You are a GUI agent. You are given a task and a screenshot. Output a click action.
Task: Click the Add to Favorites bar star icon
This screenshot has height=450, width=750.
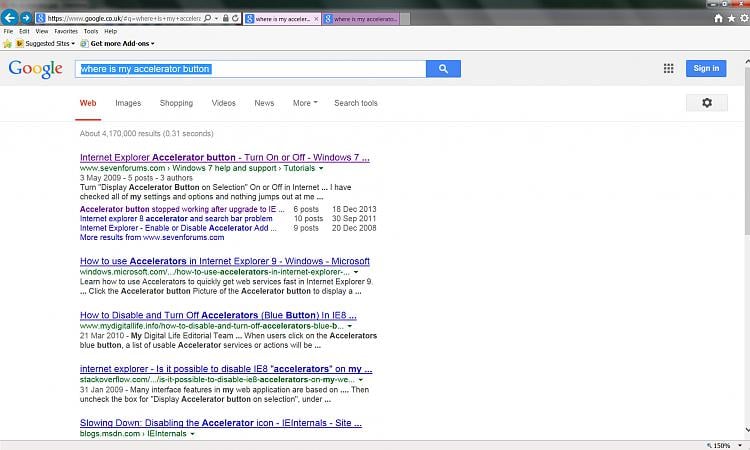pyautogui.click(x=8, y=44)
